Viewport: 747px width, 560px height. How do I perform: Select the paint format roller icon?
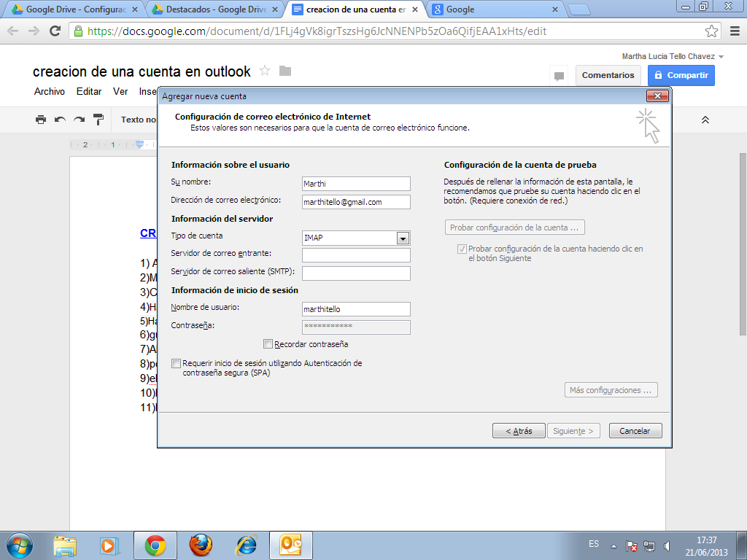point(98,120)
